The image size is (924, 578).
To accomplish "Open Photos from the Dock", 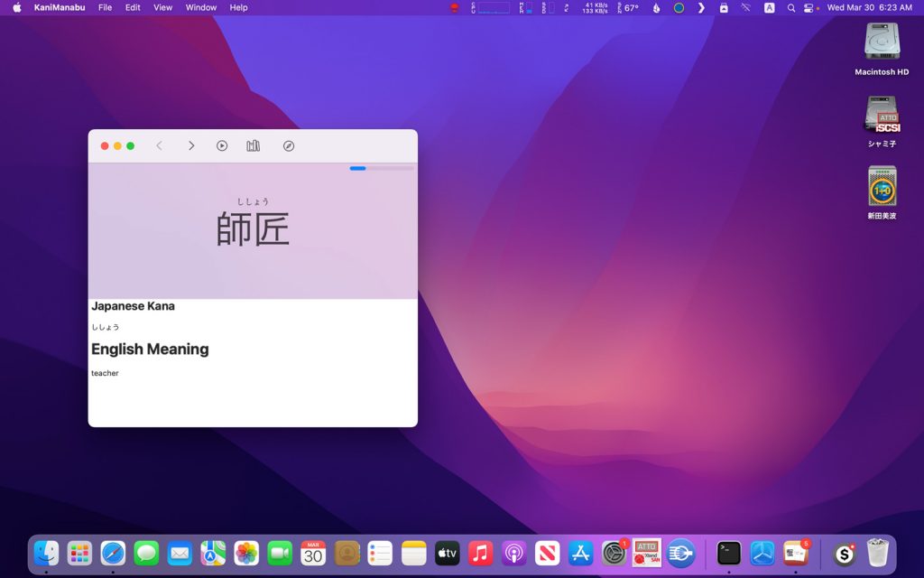I will tap(246, 554).
